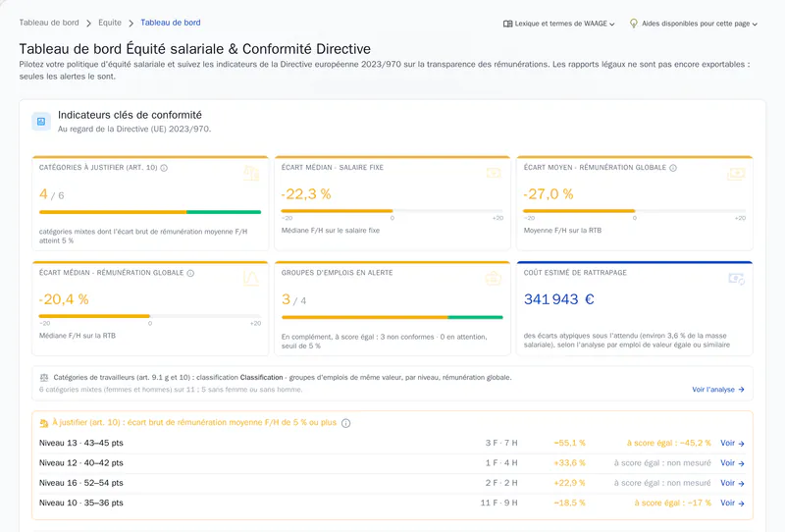Click the Groupes d'emplois en alerte card title
This screenshot has width=785, height=532.
(337, 273)
